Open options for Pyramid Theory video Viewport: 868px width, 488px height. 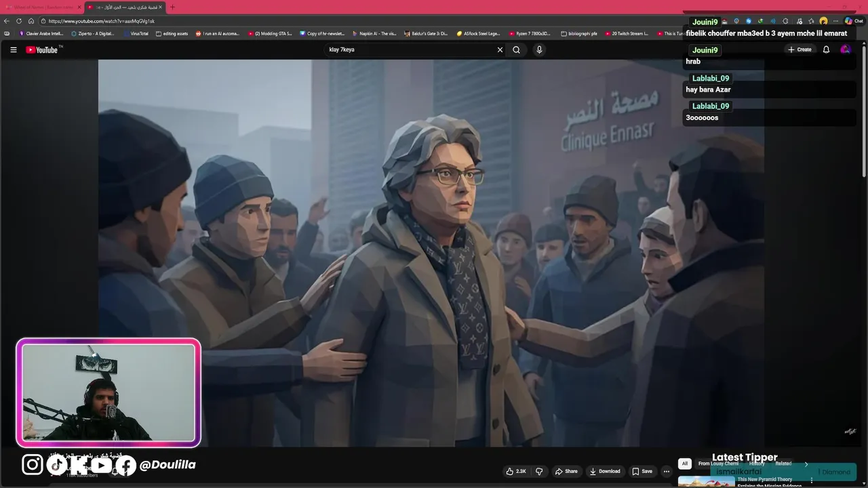pos(812,481)
